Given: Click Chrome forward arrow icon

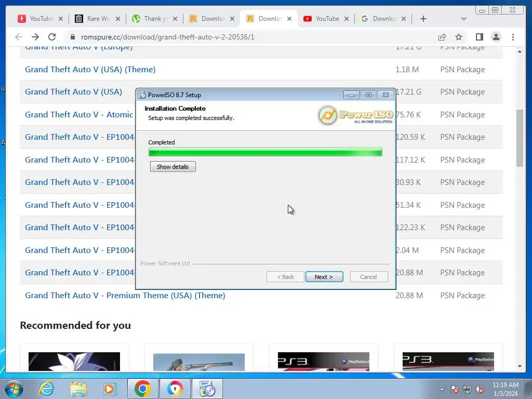Looking at the screenshot, I should coord(35,37).
